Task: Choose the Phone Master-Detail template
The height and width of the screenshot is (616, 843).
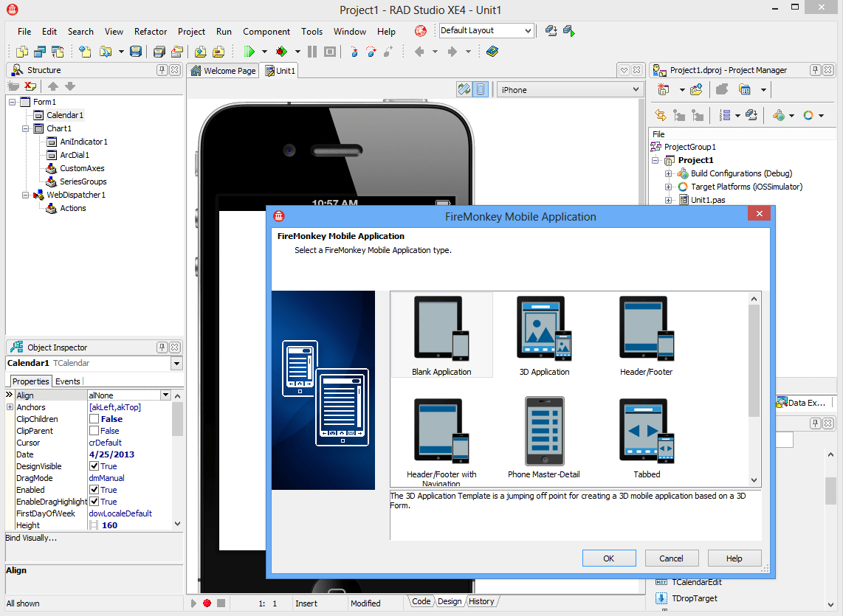Action: [544, 431]
